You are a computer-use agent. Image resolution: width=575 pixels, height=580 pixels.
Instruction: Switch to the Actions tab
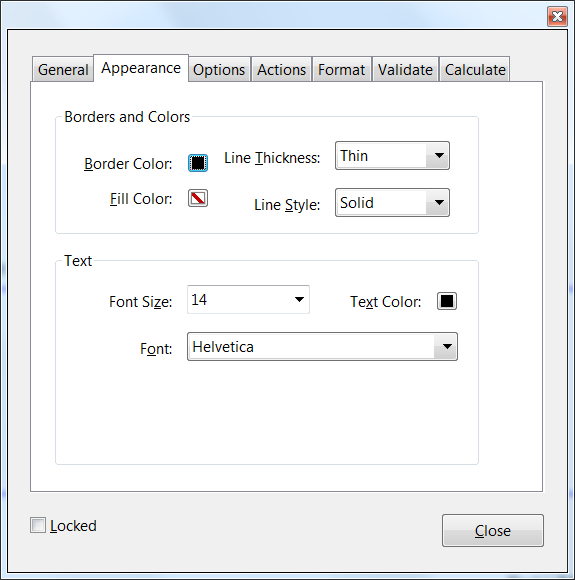[x=282, y=70]
